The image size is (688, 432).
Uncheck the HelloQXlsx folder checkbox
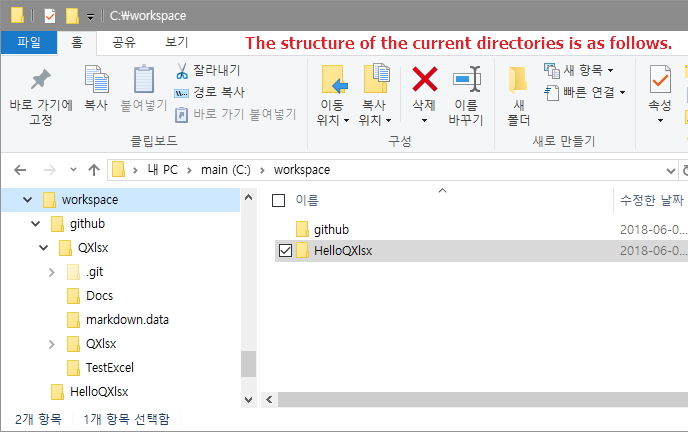[285, 251]
